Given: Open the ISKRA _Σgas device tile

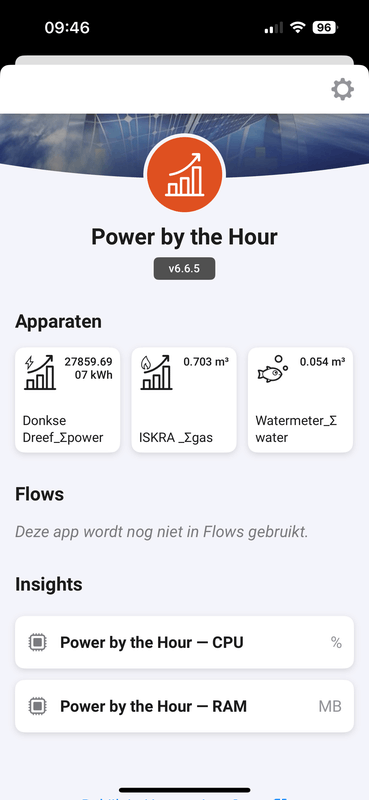Looking at the screenshot, I should [x=184, y=400].
